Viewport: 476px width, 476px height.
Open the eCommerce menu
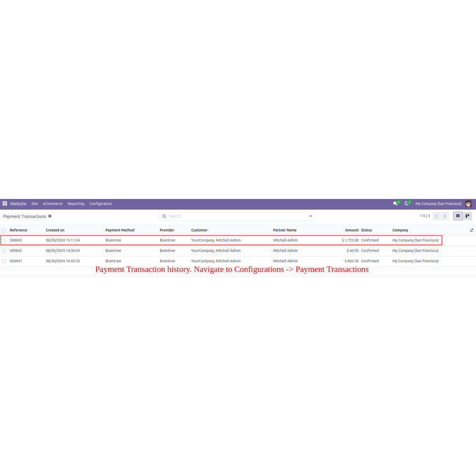click(x=52, y=204)
